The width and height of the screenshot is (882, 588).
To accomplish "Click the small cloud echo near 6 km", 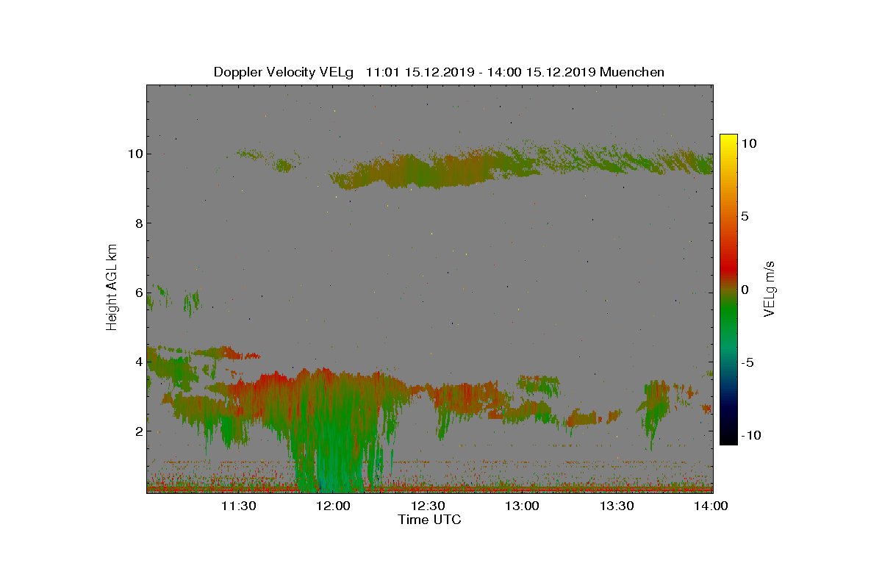I will click(173, 299).
